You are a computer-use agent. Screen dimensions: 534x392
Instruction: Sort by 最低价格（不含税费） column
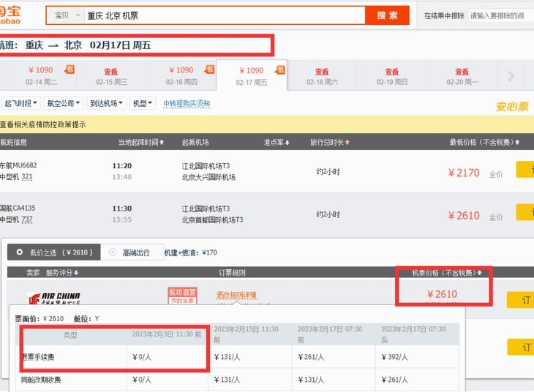coord(484,142)
